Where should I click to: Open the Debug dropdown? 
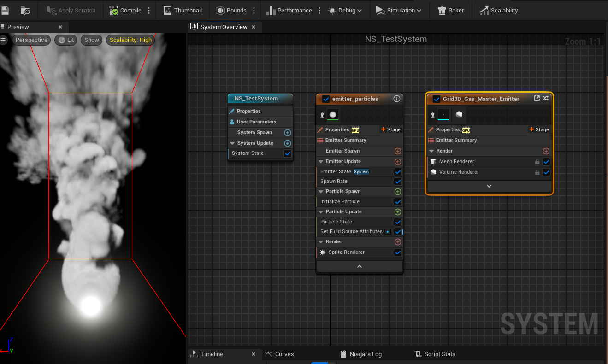pyautogui.click(x=345, y=10)
